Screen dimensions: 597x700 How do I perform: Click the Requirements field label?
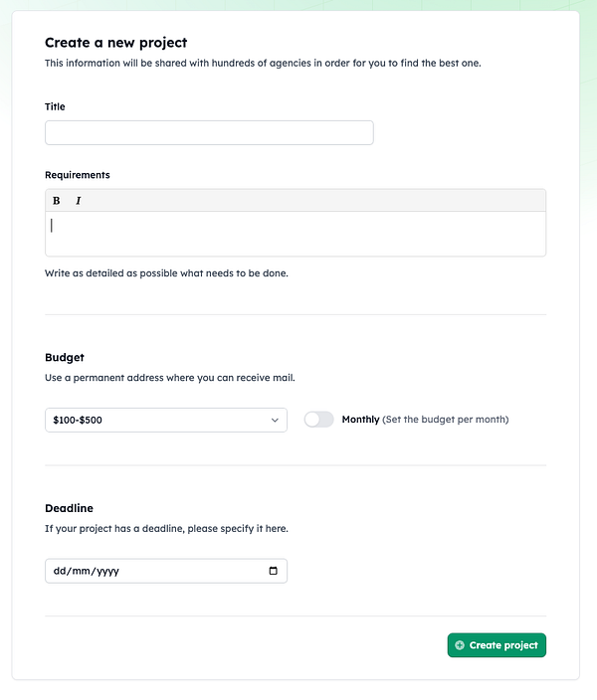78,175
